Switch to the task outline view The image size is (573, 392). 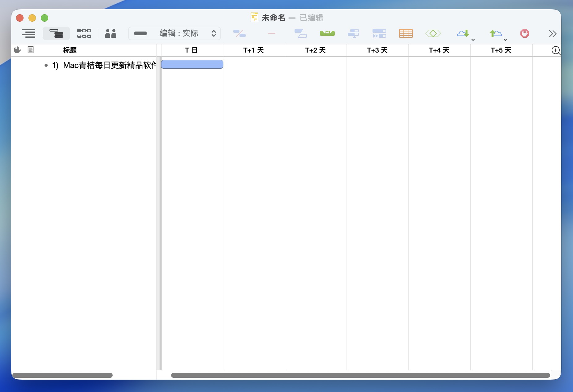coord(28,33)
